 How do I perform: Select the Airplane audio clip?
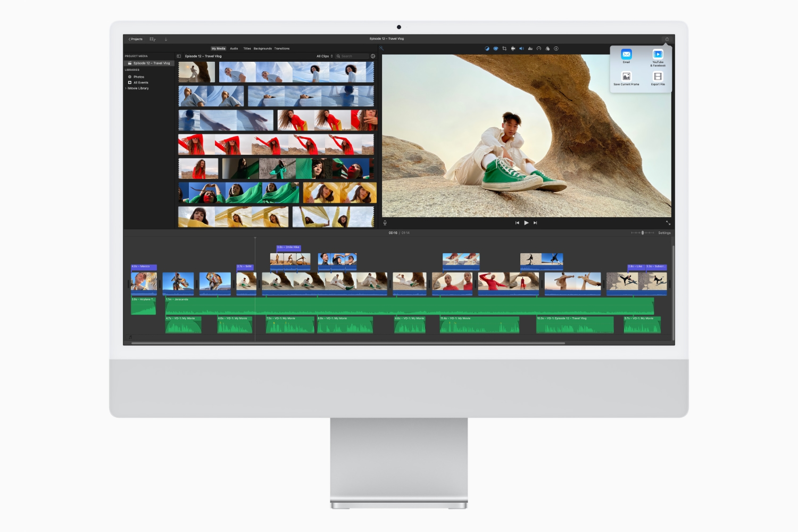pyautogui.click(x=143, y=306)
